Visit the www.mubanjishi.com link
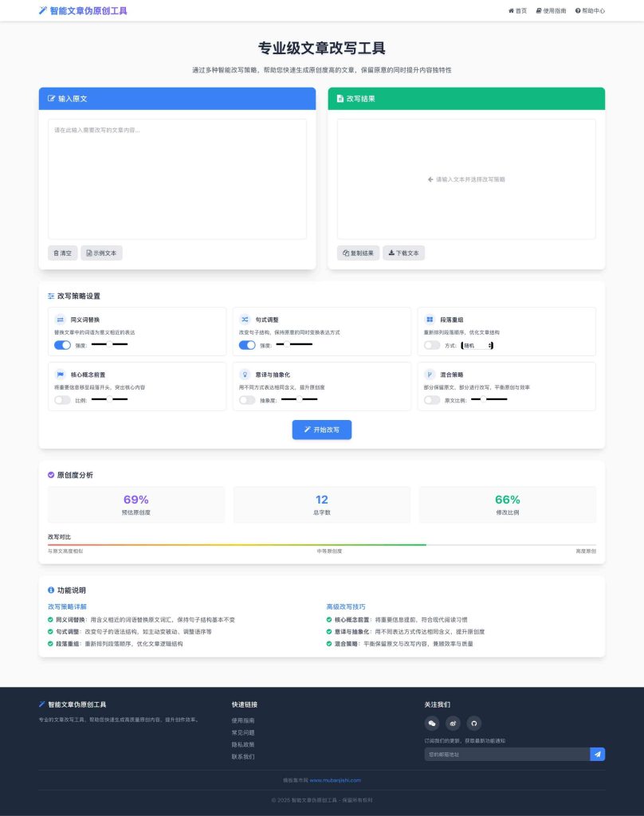The image size is (644, 816). (336, 780)
